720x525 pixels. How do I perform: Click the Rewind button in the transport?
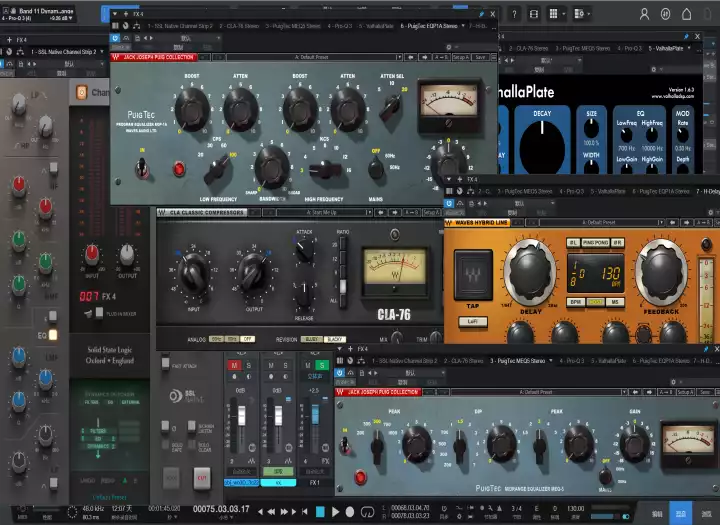(271, 512)
